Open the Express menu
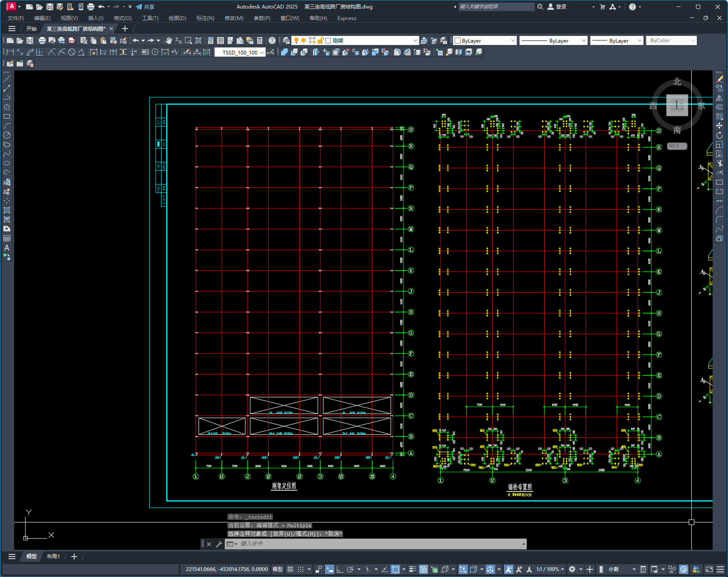728x577 pixels. tap(347, 18)
